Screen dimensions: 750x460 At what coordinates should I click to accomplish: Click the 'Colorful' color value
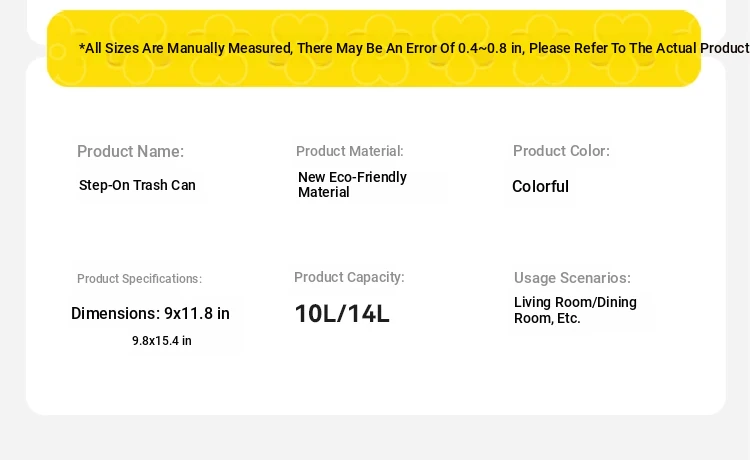coord(540,186)
